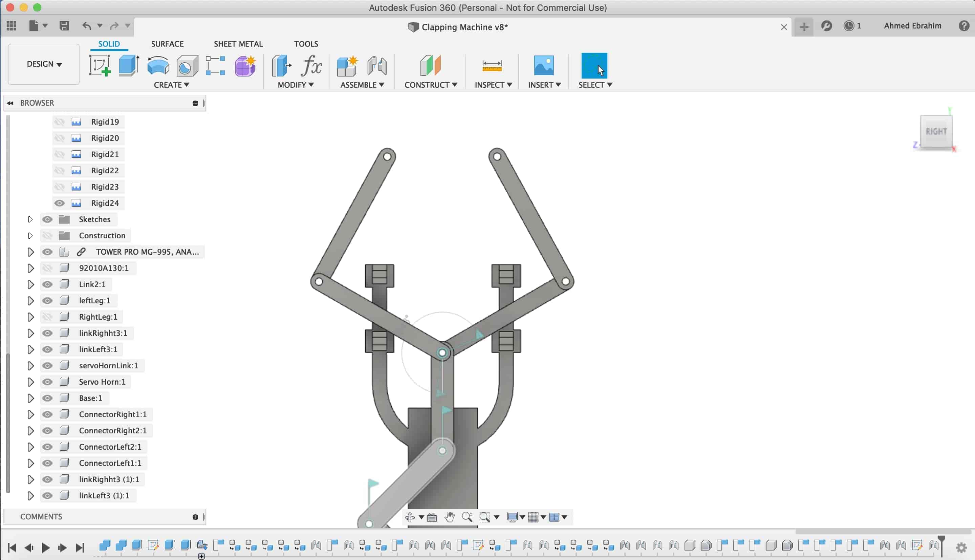Open the Ahmed Ebrahim account menu
This screenshot has height=560, width=975.
point(912,26)
